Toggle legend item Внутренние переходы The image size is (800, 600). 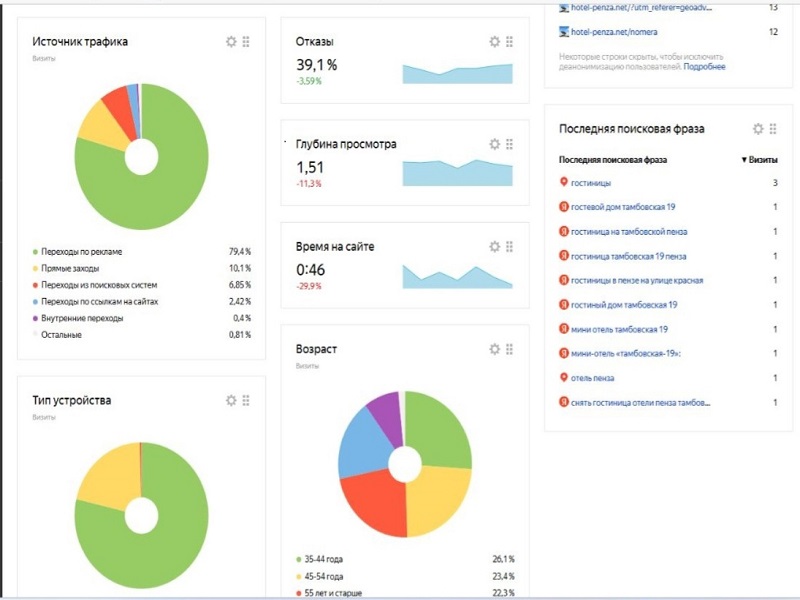[78, 318]
